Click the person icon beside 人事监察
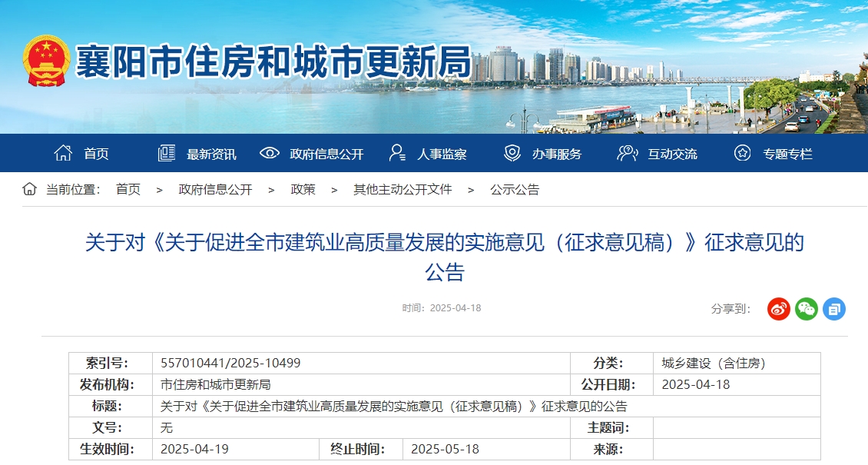The image size is (868, 465). [397, 153]
